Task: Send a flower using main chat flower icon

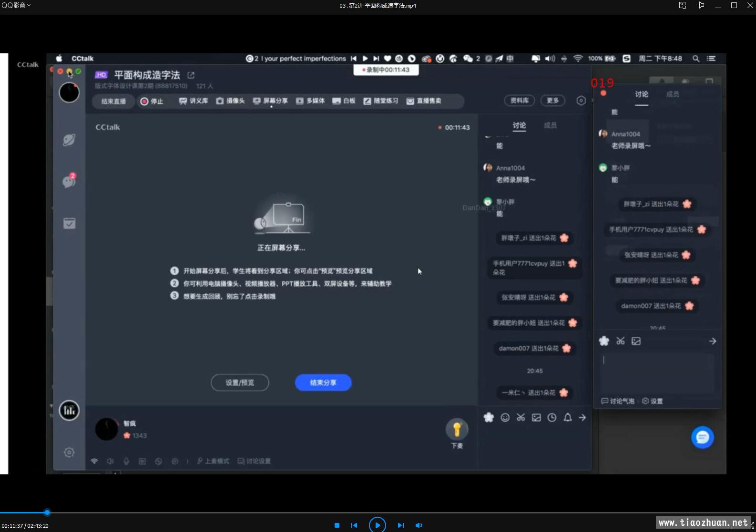Action: (x=489, y=417)
